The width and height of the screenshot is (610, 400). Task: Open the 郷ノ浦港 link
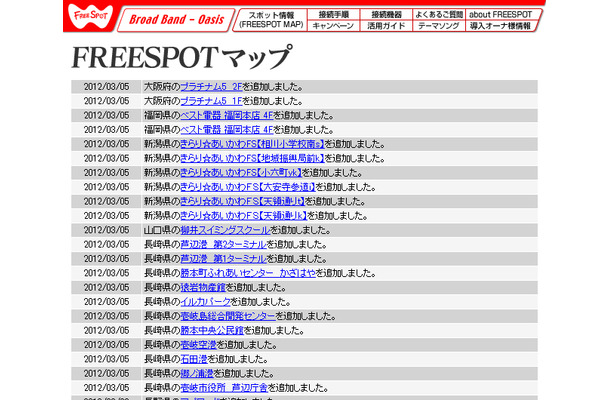coord(197,374)
